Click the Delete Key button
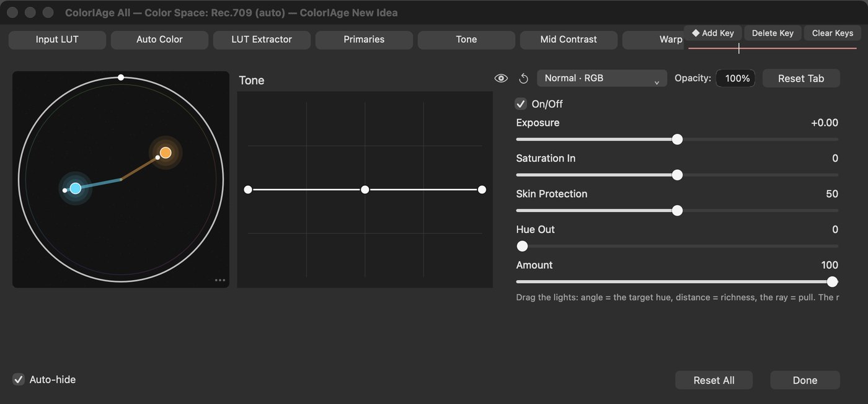Image resolution: width=868 pixels, height=404 pixels. coord(773,33)
